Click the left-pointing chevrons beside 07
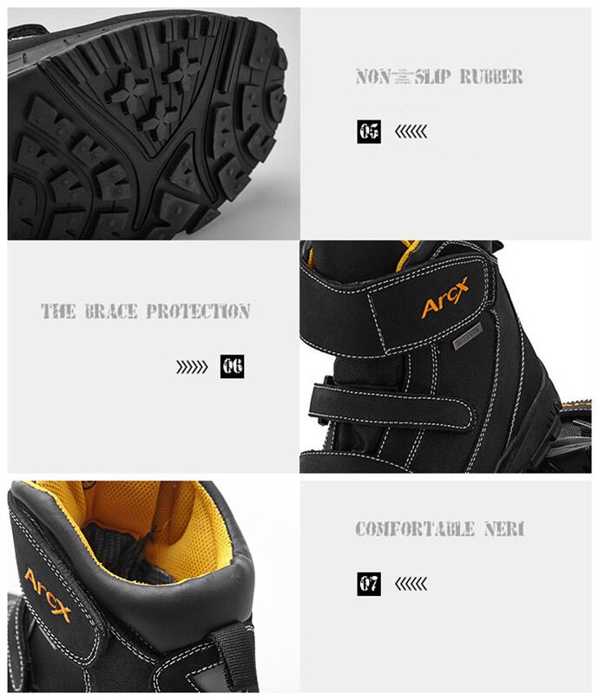 [x=411, y=584]
